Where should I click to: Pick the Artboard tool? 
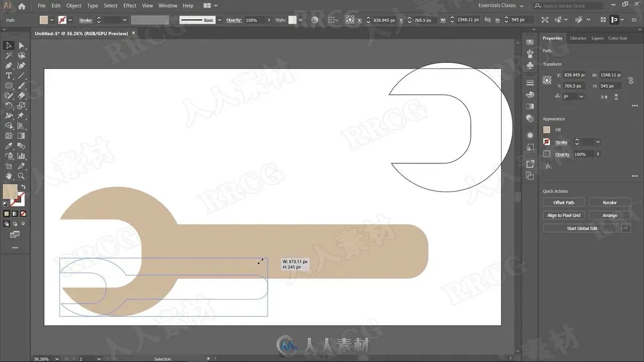click(9, 166)
